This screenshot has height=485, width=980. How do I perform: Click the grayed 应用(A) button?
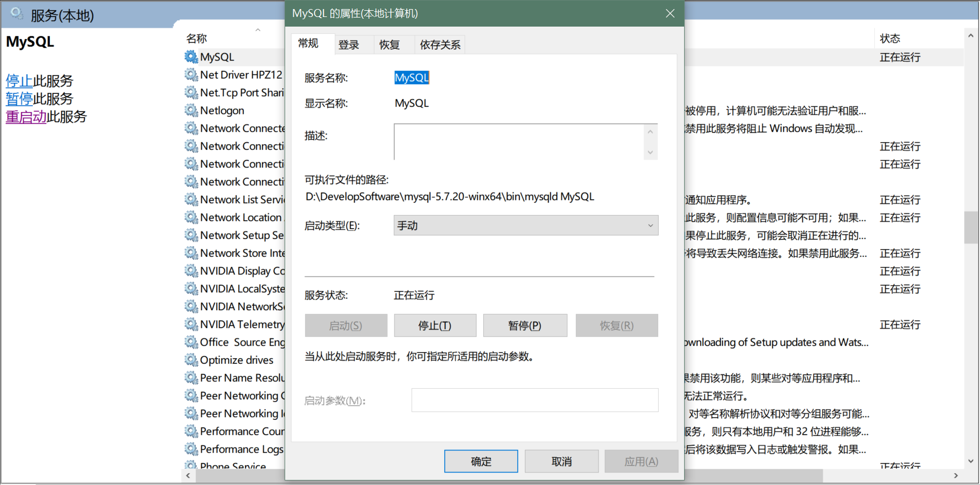pos(641,461)
